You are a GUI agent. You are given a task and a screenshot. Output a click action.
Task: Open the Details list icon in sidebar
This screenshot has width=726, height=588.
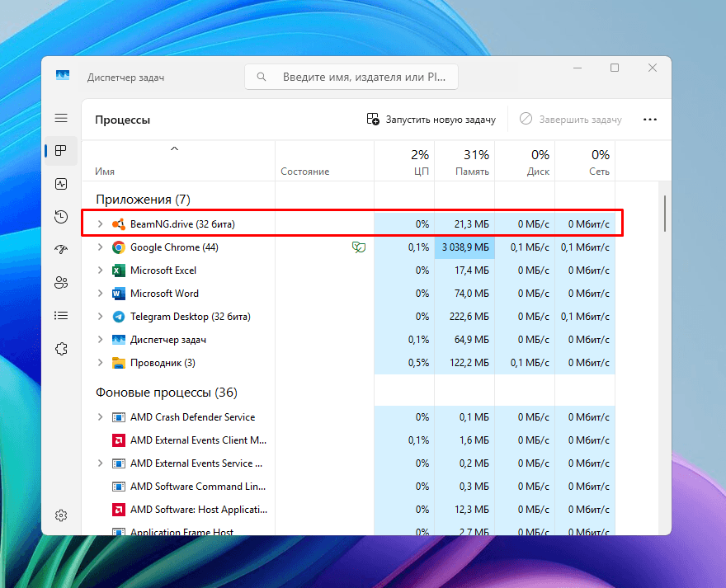tap(61, 316)
